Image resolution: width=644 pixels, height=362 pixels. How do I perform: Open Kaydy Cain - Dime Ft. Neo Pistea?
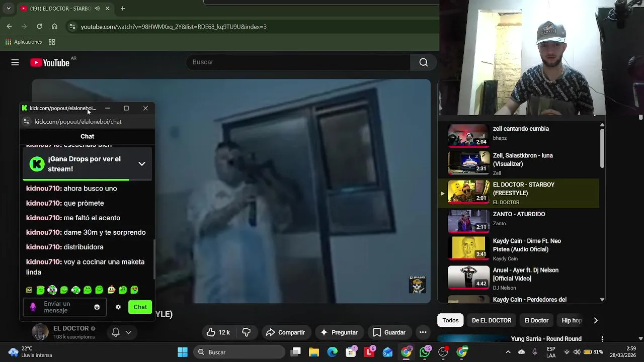tap(518, 249)
